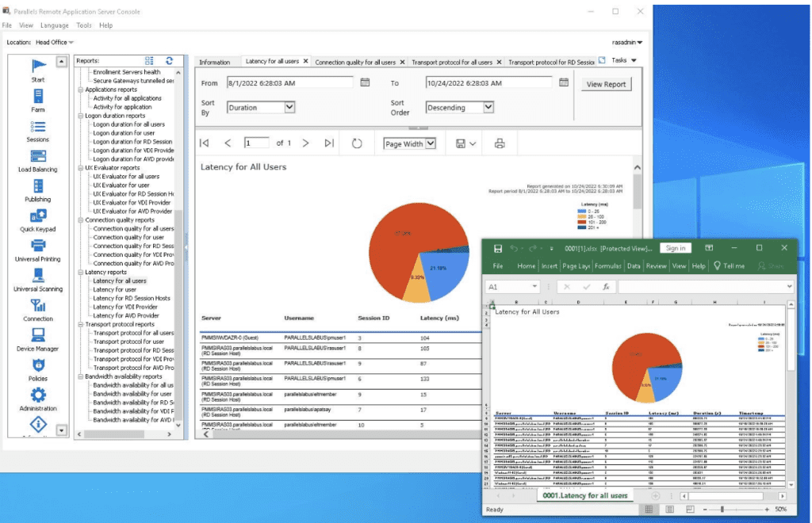This screenshot has width=812, height=523.
Task: Jump to last page of report
Action: point(329,143)
